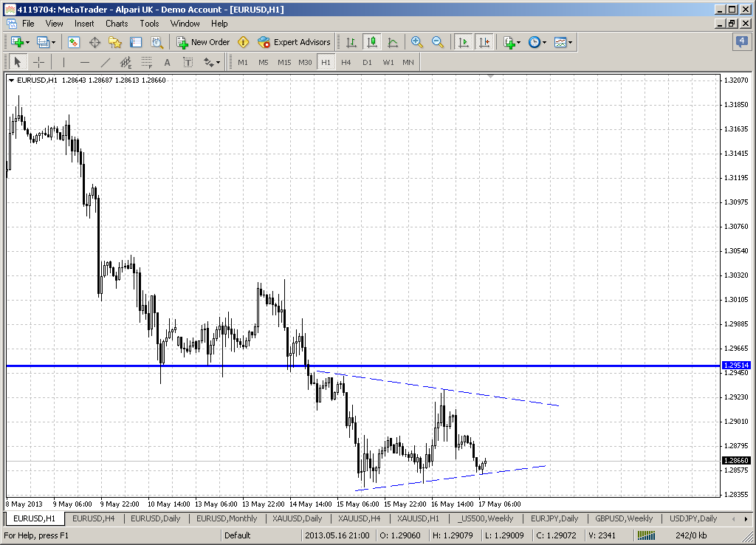The image size is (756, 545).
Task: Switch to M5 timeframe
Action: 264,62
